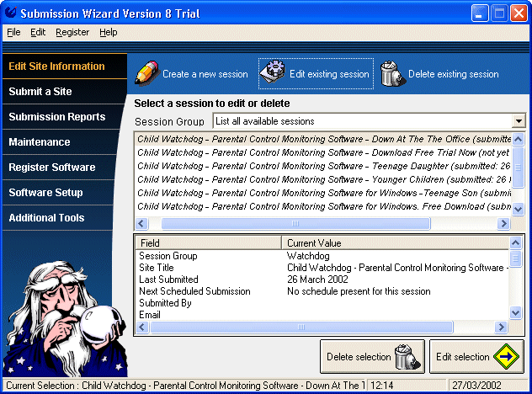Click the session list scroll up arrow
This screenshot has width=532, height=394.
(518, 139)
